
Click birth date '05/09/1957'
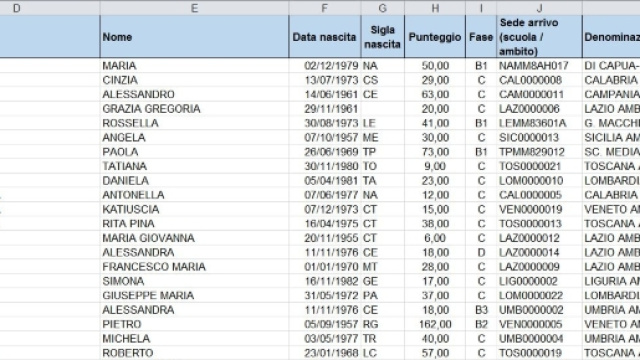point(325,324)
